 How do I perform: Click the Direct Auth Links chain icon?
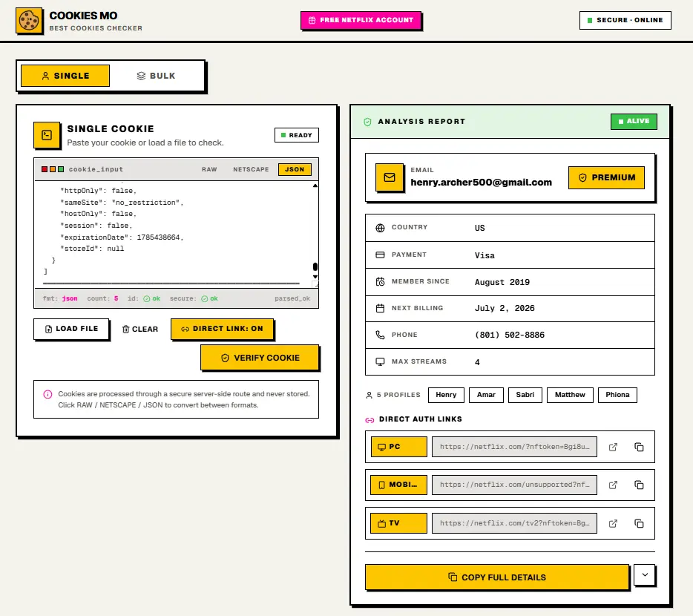(x=370, y=420)
